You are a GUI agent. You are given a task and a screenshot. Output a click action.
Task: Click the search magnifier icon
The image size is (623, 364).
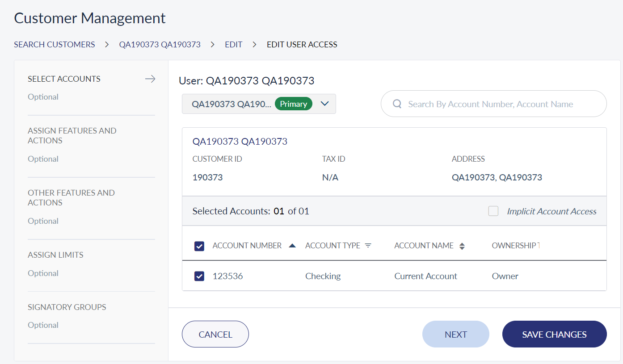[396, 104]
